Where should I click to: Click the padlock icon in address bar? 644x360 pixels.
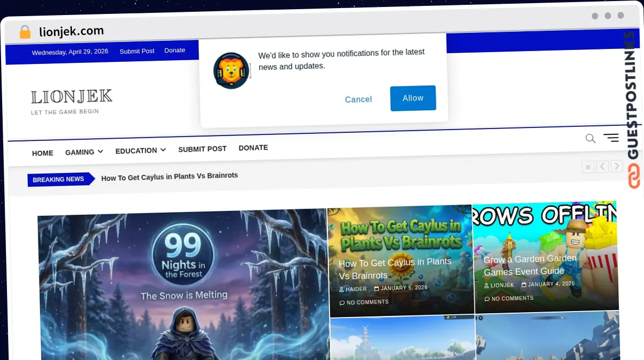(x=25, y=32)
